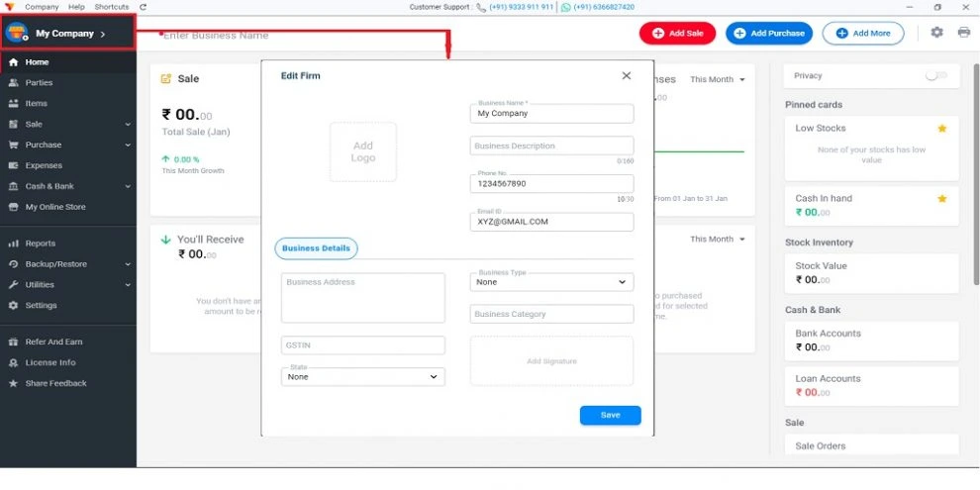The height and width of the screenshot is (490, 980).
Task: Click the Share Feedback star icon
Action: [13, 383]
